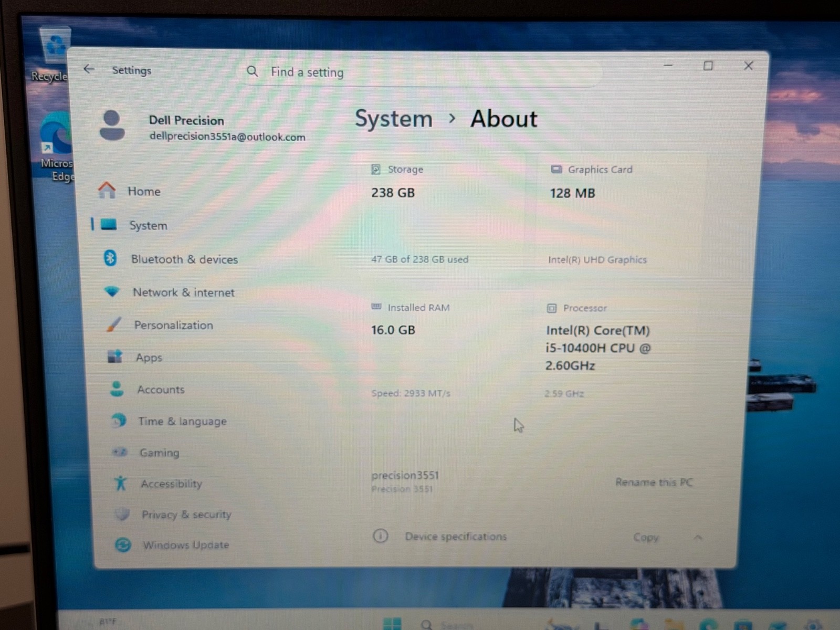Viewport: 840px width, 630px height.
Task: Click the Personalization paintbrush icon
Action: (113, 324)
